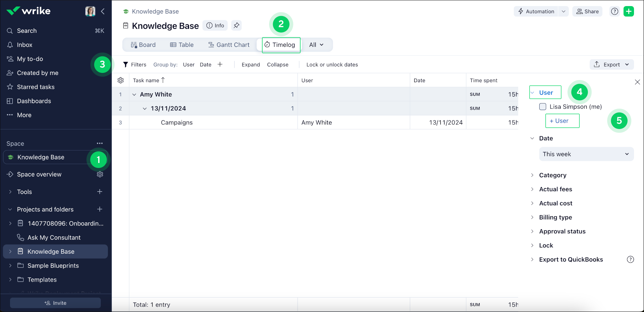Screen dimensions: 644x312
Task: Click the Share button
Action: coord(587,11)
